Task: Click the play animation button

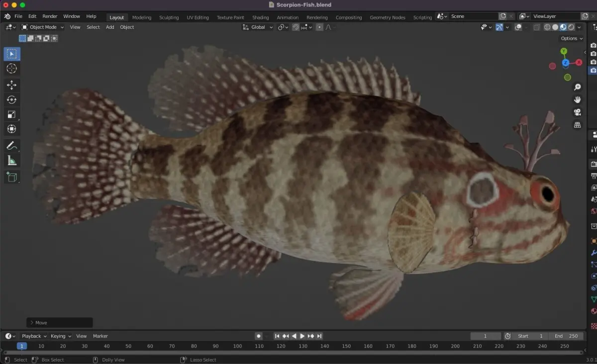Action: [x=302, y=336]
